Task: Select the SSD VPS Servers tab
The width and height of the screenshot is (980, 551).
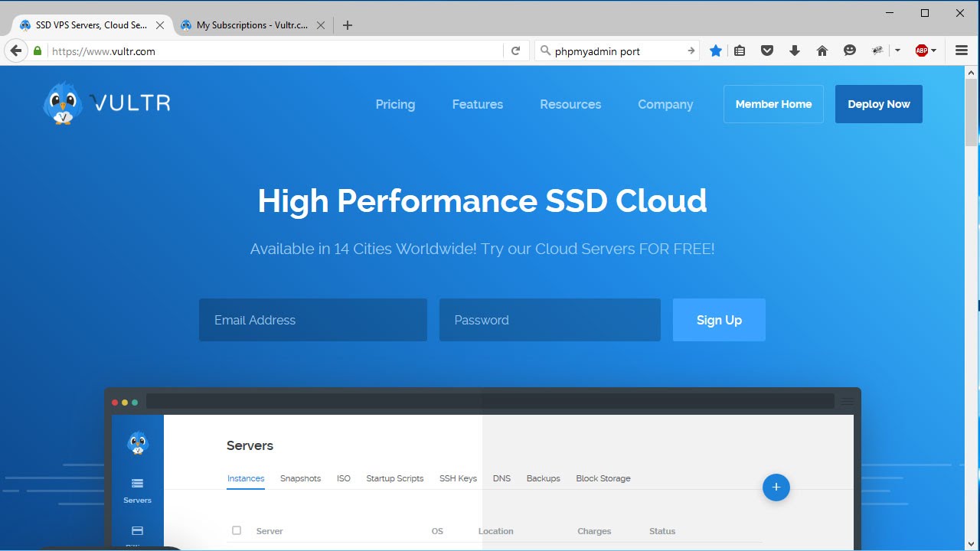Action: pos(91,25)
